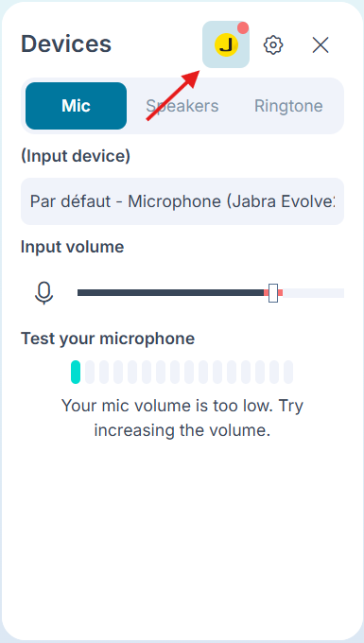Open settings with the gear icon
This screenshot has height=643, width=364.
[x=273, y=44]
